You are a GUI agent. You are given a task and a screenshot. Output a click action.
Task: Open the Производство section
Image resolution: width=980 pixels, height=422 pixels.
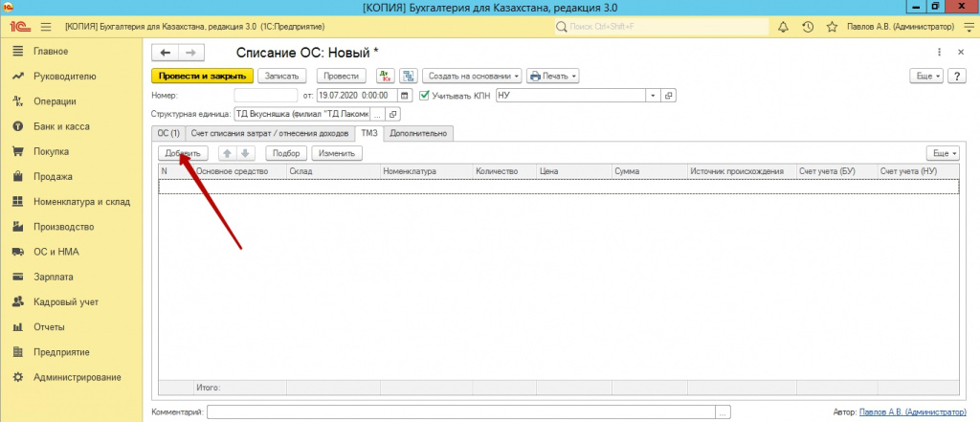[x=64, y=227]
